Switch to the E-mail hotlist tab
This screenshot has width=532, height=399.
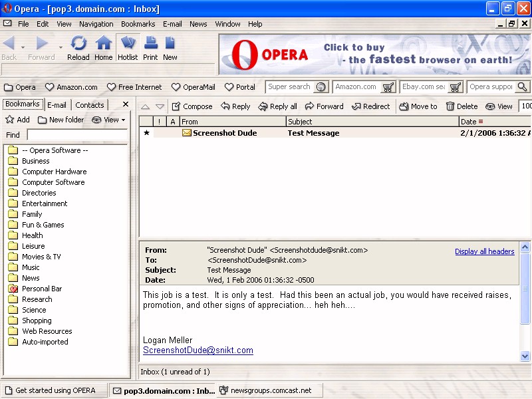[57, 105]
